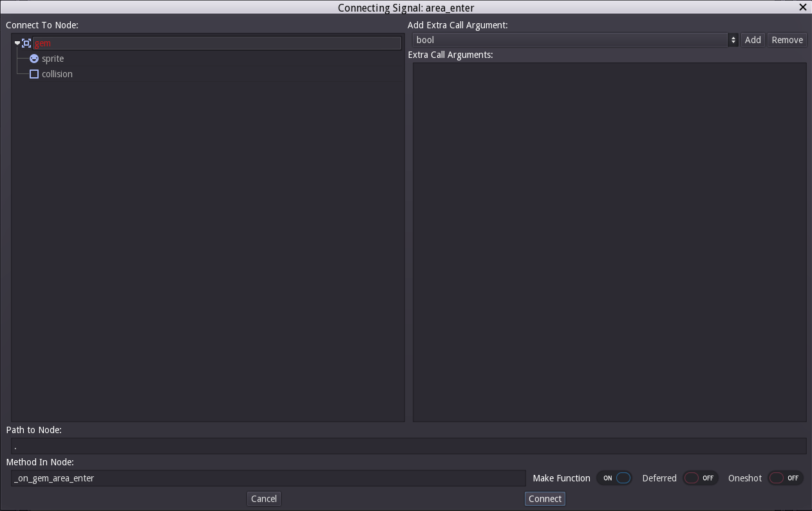Click Remove extra call argument button
Image resolution: width=812 pixels, height=511 pixels.
pyautogui.click(x=787, y=40)
